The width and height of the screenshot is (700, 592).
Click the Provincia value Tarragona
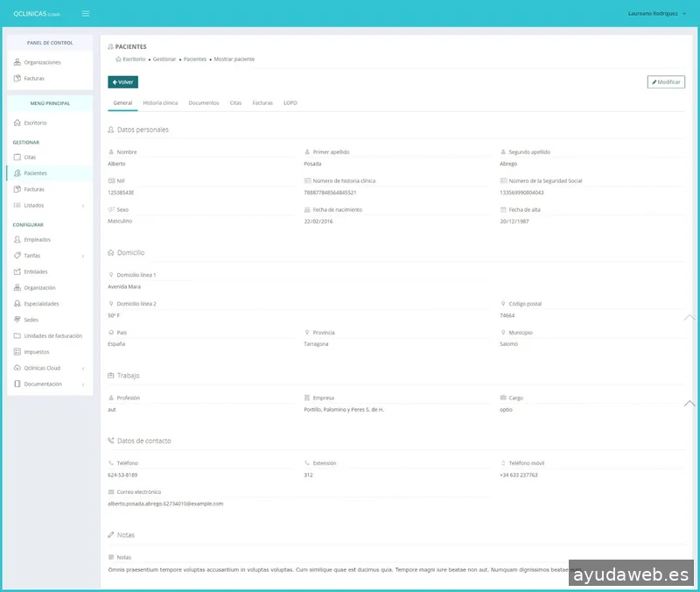coord(316,344)
